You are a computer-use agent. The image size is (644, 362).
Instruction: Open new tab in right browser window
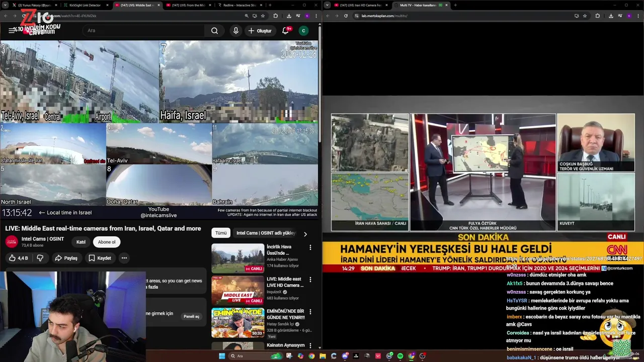click(x=455, y=5)
